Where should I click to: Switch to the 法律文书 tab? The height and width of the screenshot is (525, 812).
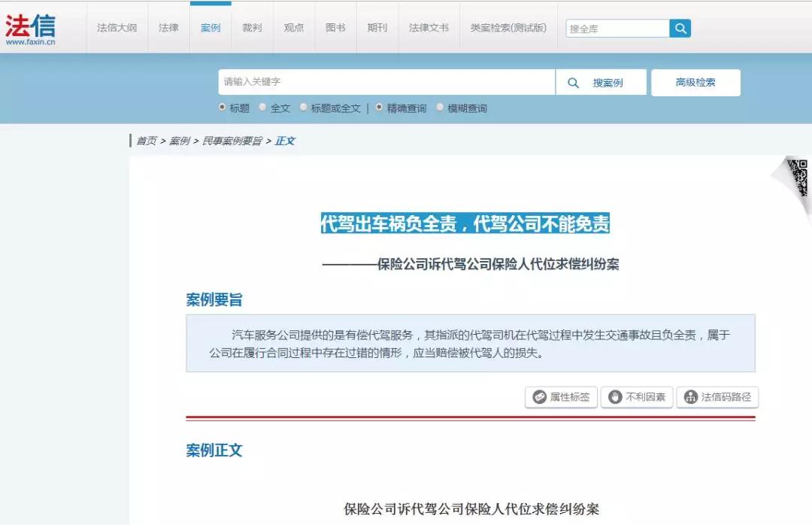click(x=429, y=28)
